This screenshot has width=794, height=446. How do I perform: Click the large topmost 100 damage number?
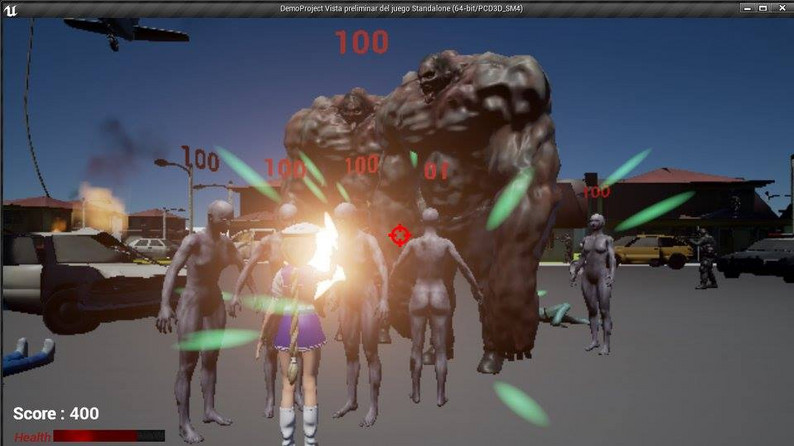(361, 42)
